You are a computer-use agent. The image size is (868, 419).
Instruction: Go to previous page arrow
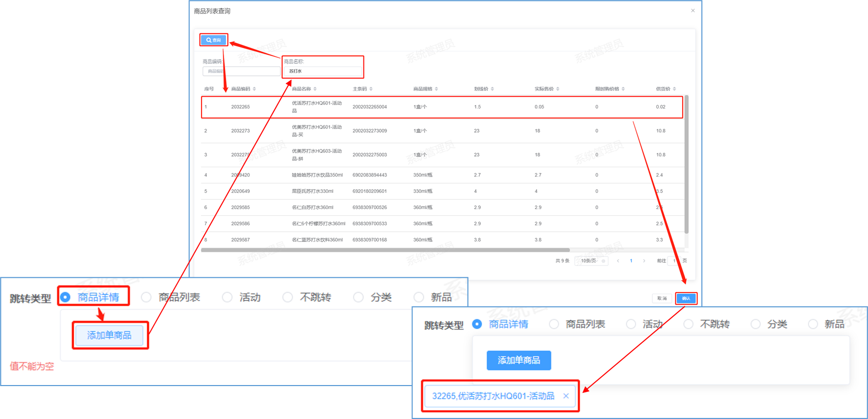point(618,261)
